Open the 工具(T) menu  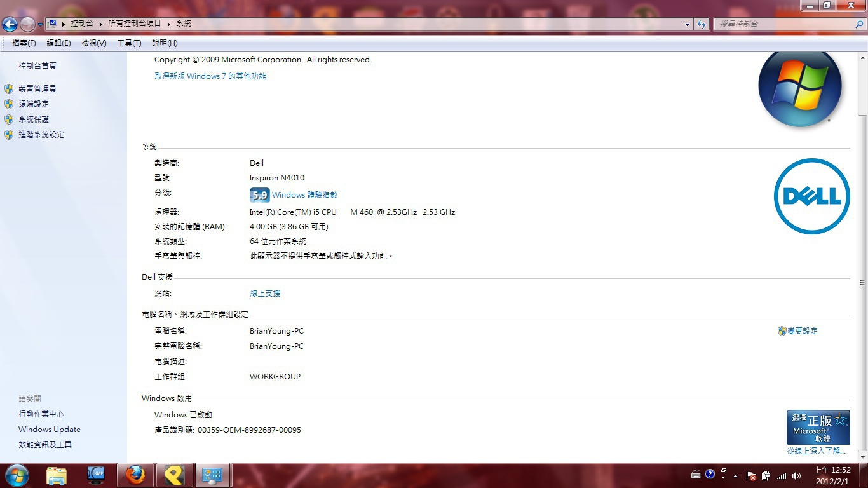coord(129,43)
